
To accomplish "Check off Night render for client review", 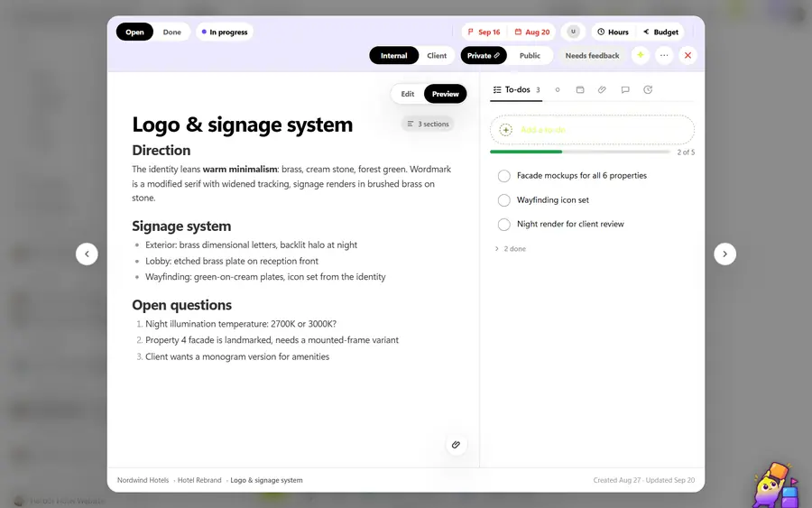I will pos(503,225).
